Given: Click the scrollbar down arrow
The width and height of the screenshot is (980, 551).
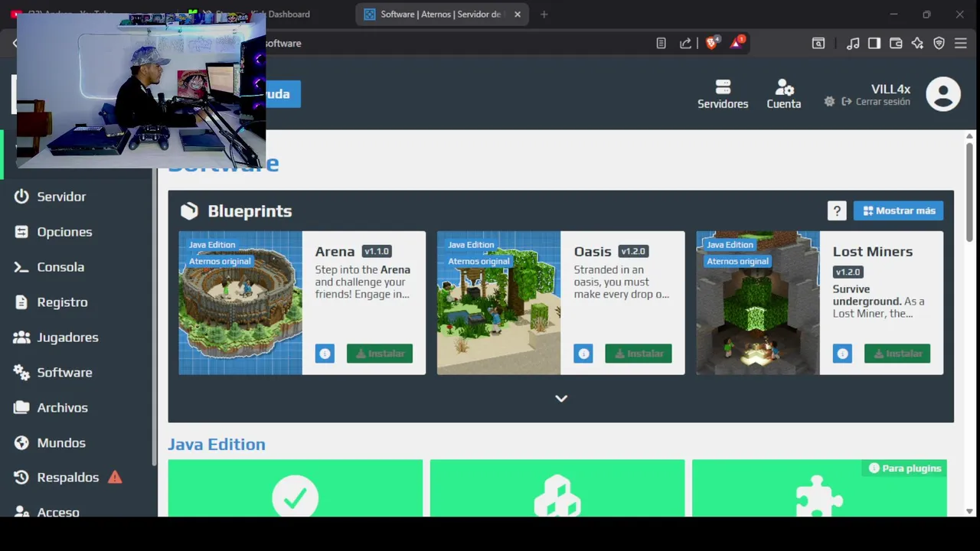Looking at the screenshot, I should [x=969, y=511].
